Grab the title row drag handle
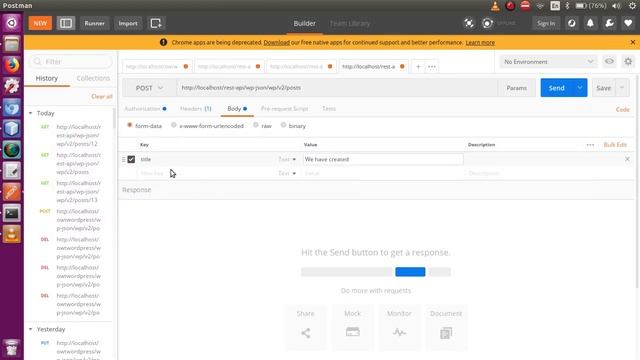This screenshot has width=640, height=360. (x=124, y=160)
